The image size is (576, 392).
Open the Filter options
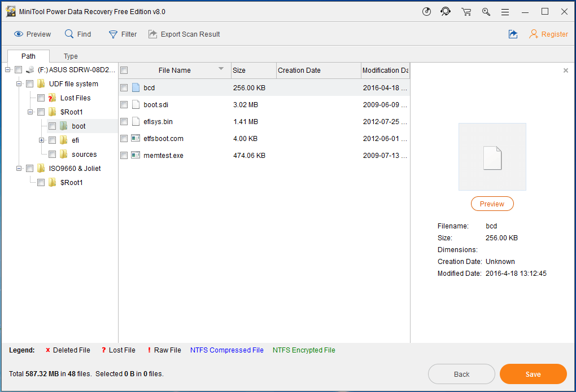[x=123, y=34]
